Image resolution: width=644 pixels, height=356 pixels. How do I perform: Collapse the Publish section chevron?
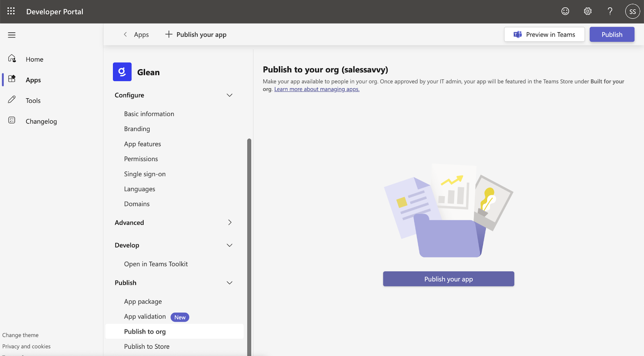tap(229, 283)
